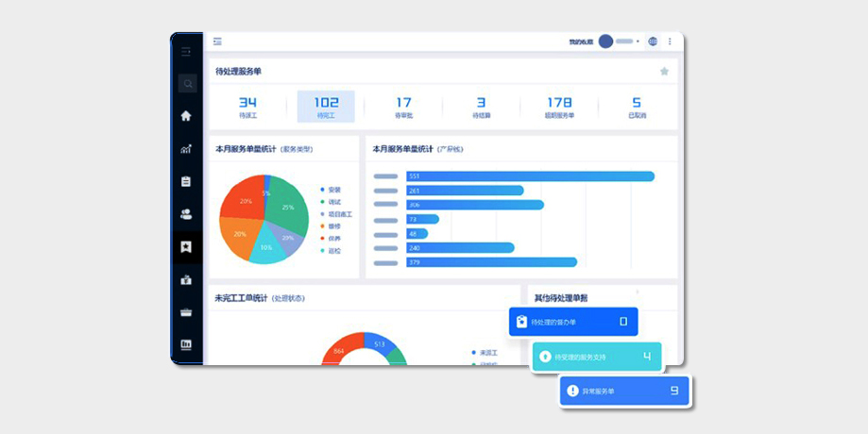
Task: Open the trend chart analytics sidebar icon
Action: pyautogui.click(x=186, y=149)
